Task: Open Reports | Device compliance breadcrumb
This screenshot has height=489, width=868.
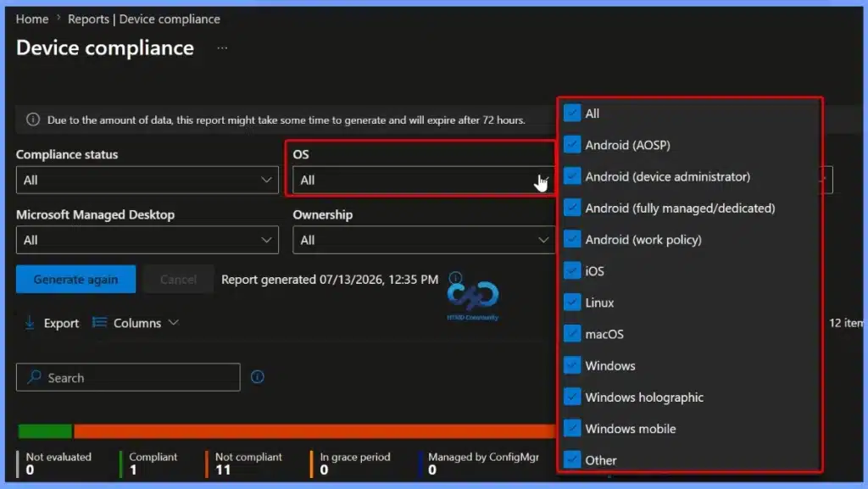Action: point(144,19)
